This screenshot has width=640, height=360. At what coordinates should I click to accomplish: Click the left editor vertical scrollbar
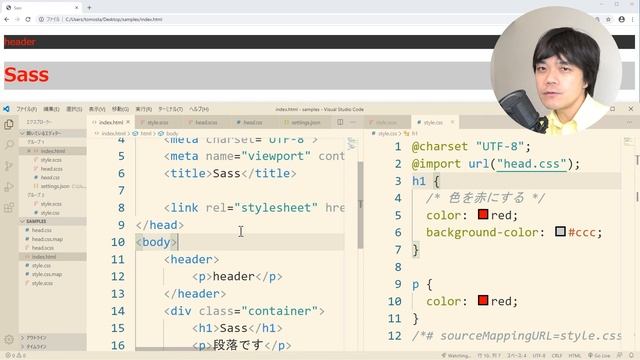coord(360,205)
